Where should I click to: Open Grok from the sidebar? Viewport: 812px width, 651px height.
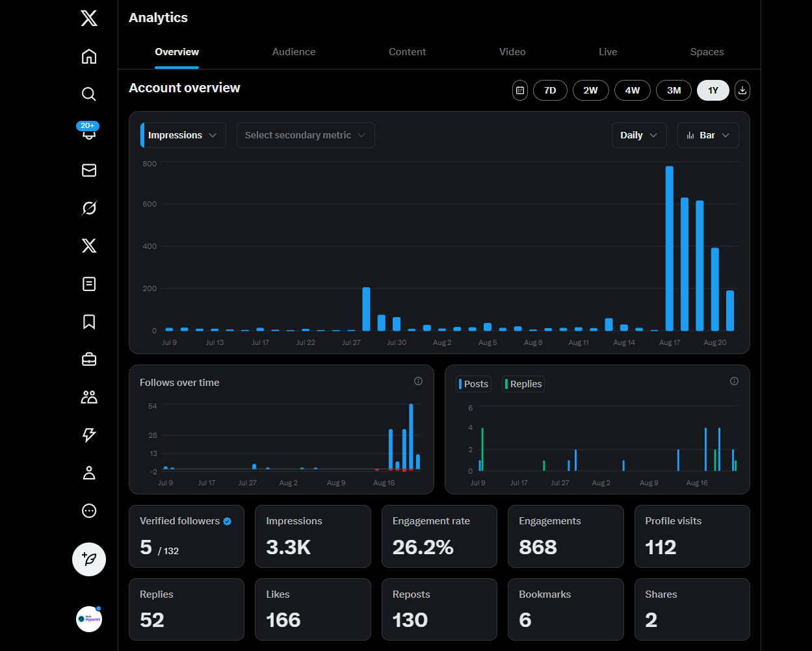click(x=89, y=208)
